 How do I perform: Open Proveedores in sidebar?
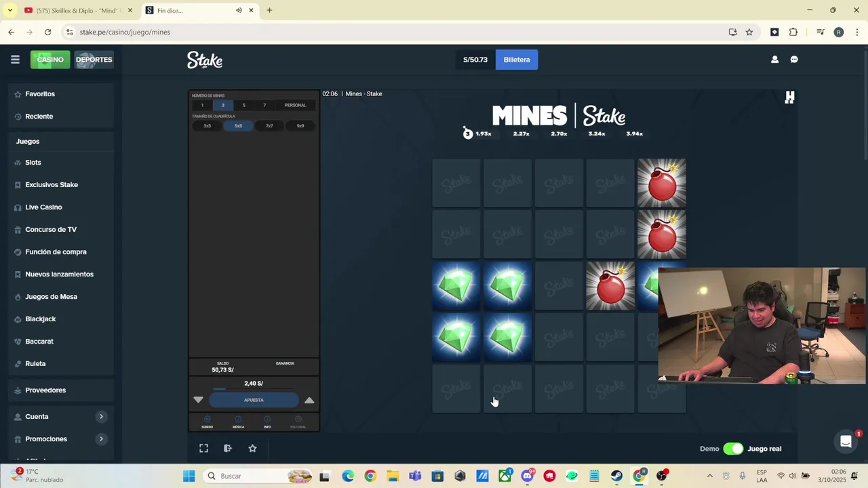[x=45, y=390]
